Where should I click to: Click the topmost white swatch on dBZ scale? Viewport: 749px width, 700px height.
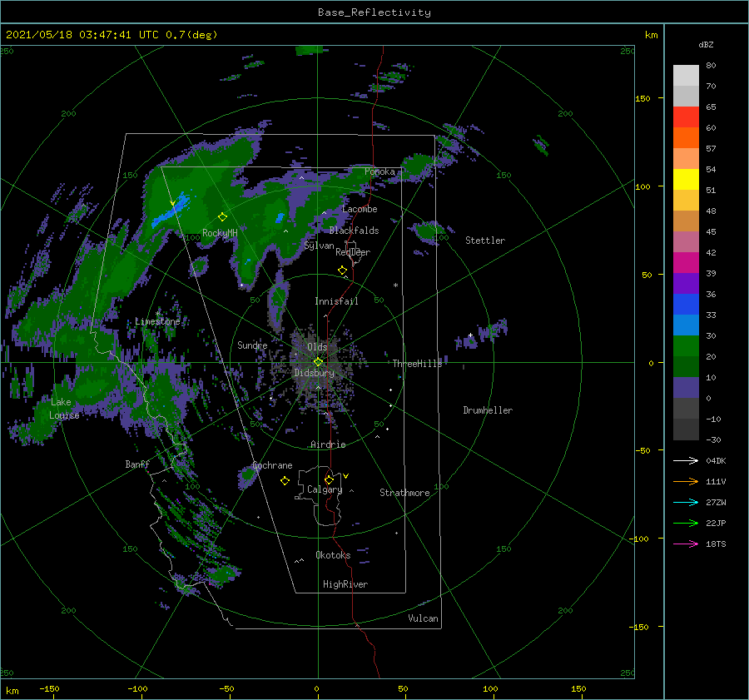click(x=686, y=76)
